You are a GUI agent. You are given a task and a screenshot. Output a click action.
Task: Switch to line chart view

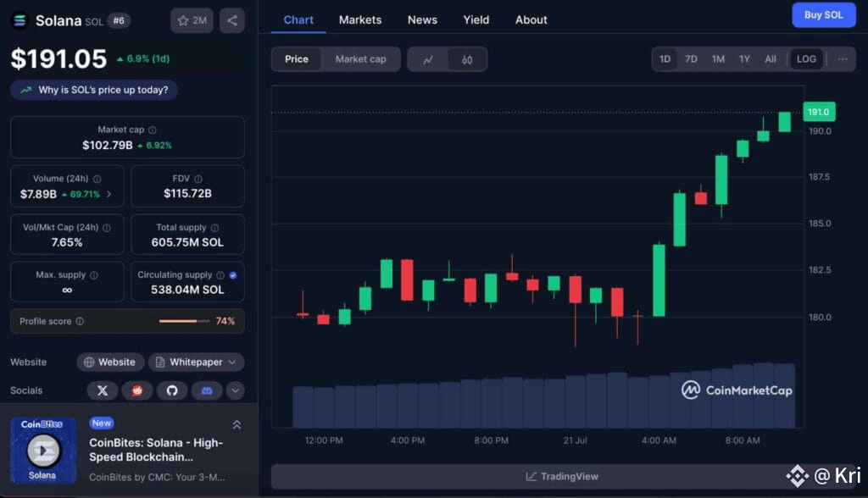coord(428,59)
